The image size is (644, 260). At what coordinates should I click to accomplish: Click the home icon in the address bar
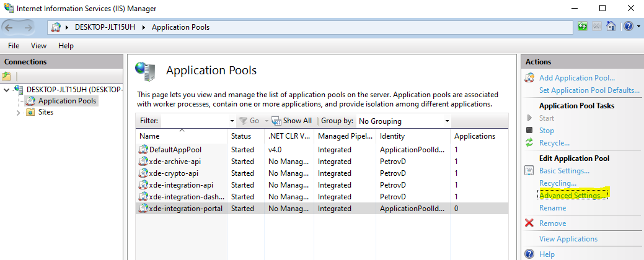coord(611,27)
